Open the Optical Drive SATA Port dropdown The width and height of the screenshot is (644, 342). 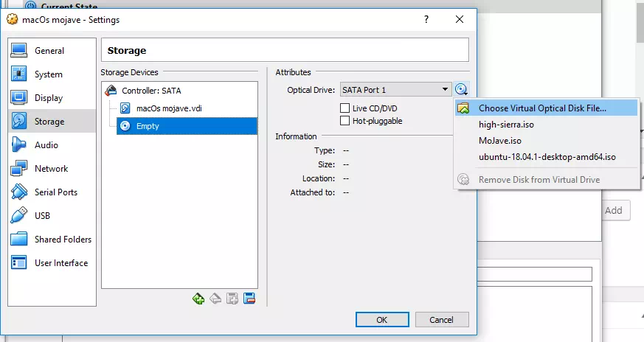point(395,89)
